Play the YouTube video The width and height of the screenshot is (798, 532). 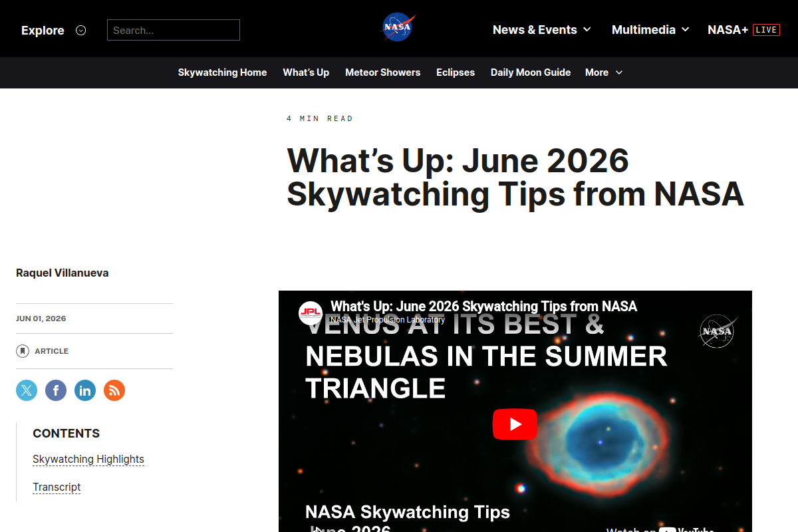(515, 424)
